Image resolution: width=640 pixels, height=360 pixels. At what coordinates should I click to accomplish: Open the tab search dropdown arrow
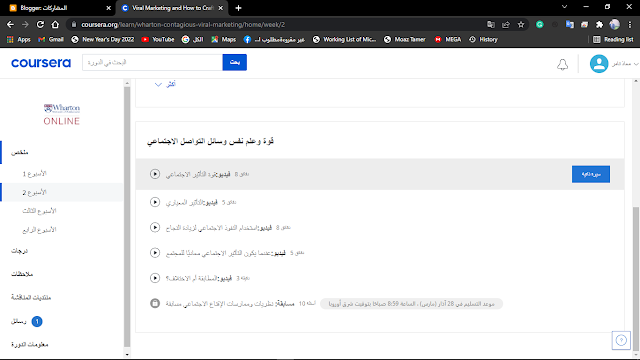[x=564, y=7]
